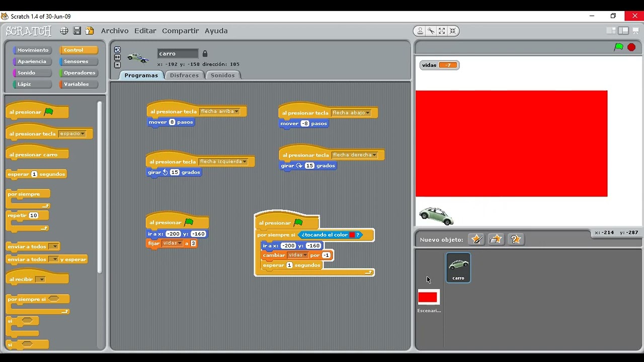The width and height of the screenshot is (644, 362).
Task: Select the shrink sprite tool
Action: (453, 31)
